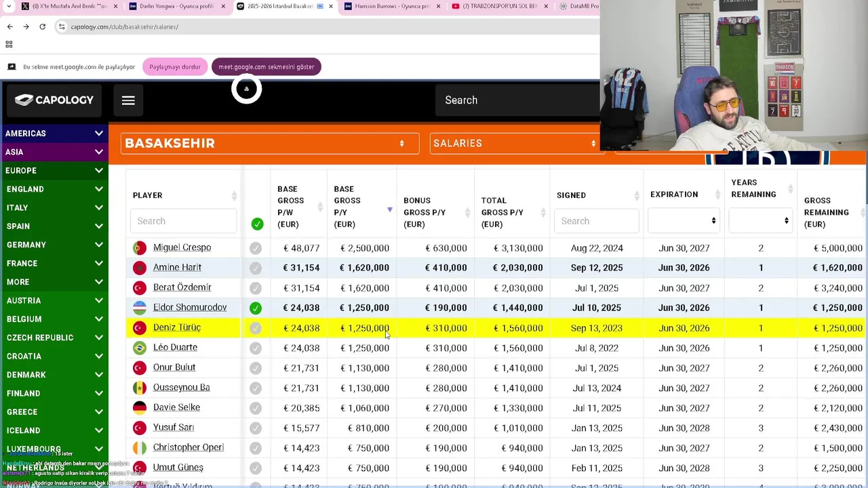
Task: Click the Brazil flag beside Léo Duarte
Action: click(x=140, y=348)
